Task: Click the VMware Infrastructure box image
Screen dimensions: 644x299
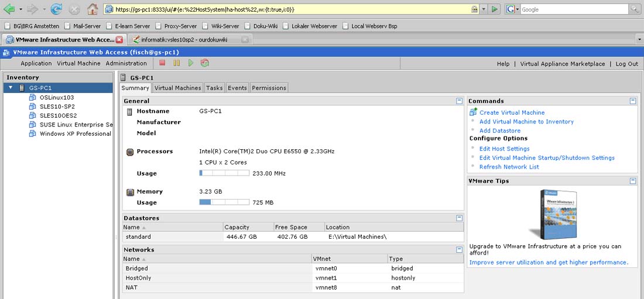Action: 553,214
